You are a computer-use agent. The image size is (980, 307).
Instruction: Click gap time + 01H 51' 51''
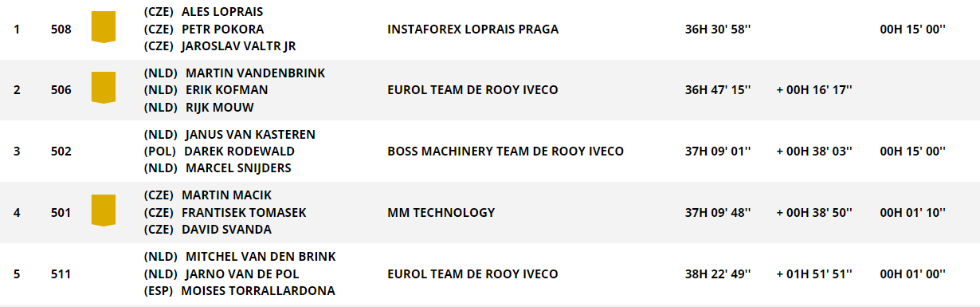tap(814, 274)
